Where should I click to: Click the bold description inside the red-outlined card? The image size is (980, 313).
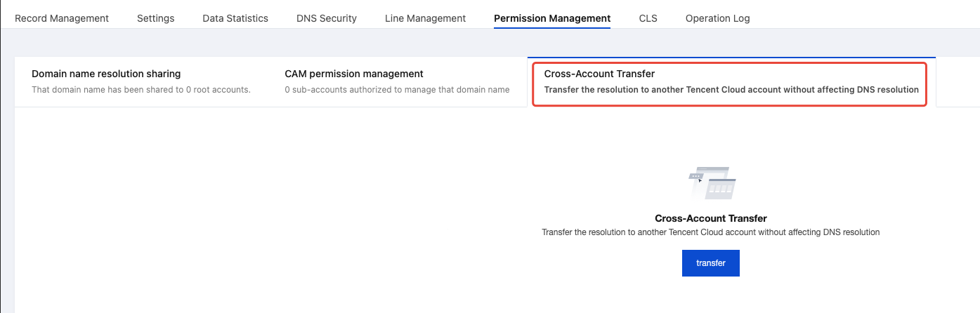(x=731, y=90)
